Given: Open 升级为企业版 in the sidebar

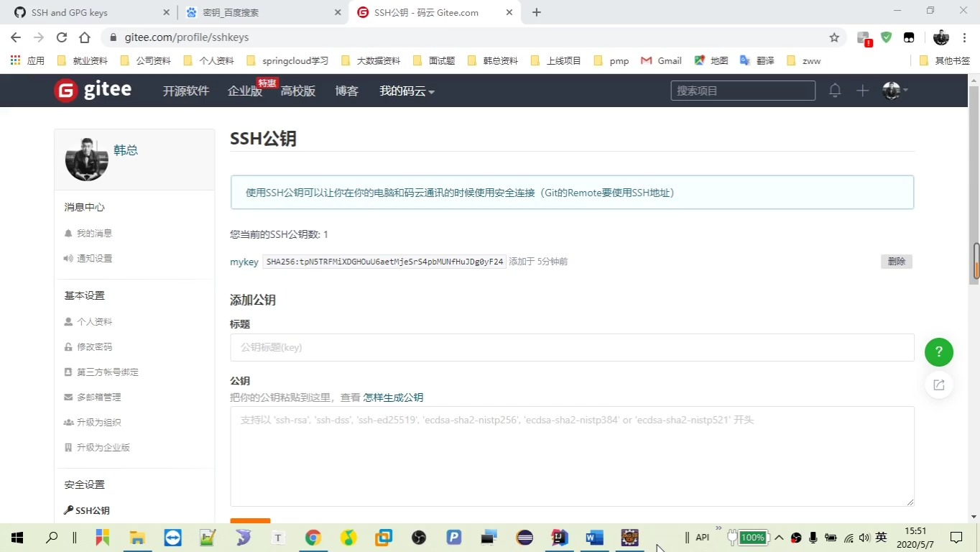Looking at the screenshot, I should pos(97,448).
